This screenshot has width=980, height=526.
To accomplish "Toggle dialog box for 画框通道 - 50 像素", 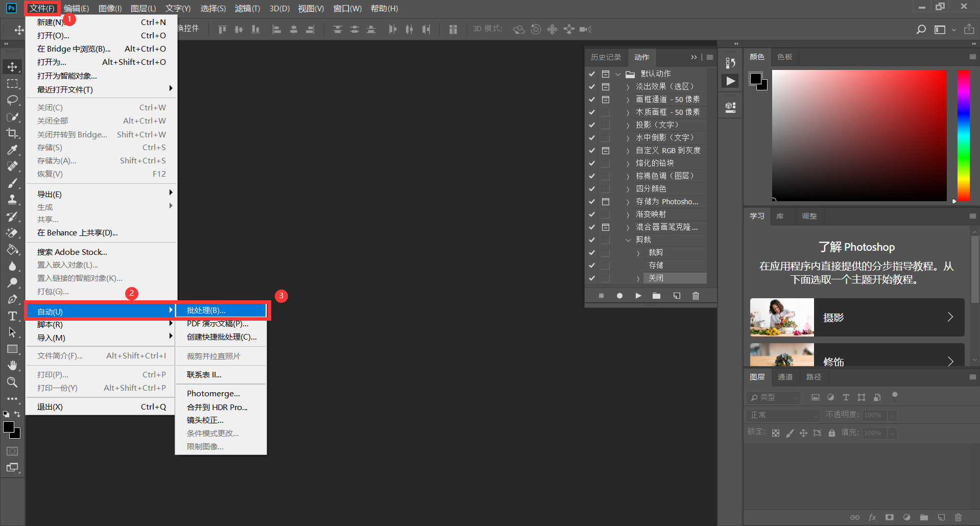I will pos(606,99).
